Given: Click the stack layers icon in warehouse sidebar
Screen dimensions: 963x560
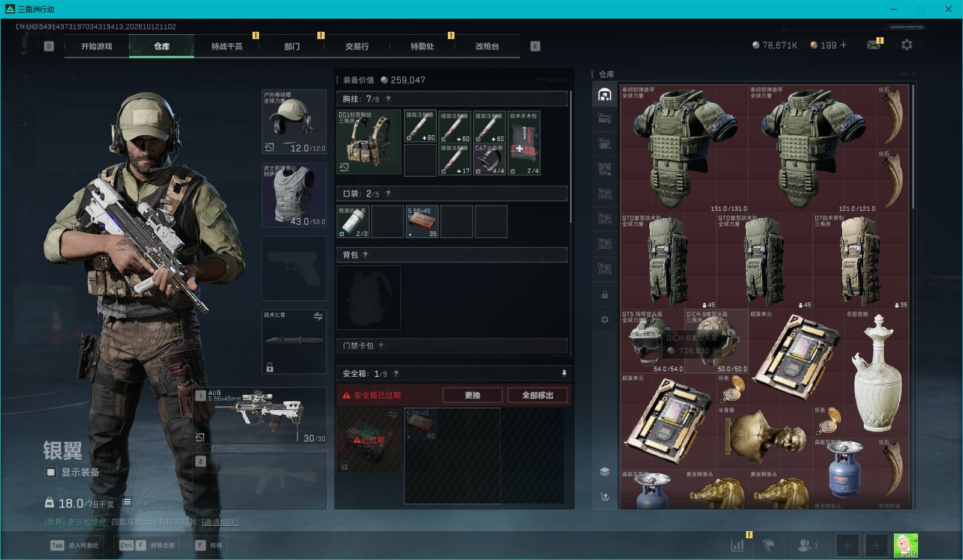Looking at the screenshot, I should [605, 472].
